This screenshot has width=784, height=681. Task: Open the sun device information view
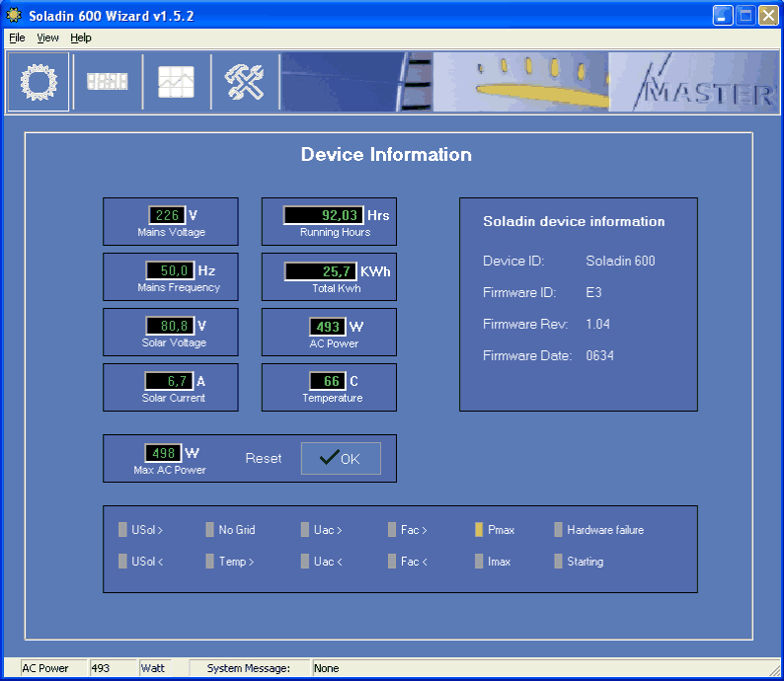(x=38, y=82)
